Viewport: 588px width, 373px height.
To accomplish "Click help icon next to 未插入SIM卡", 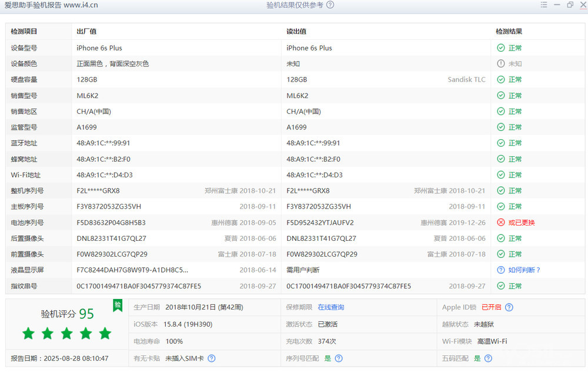I will [212, 358].
